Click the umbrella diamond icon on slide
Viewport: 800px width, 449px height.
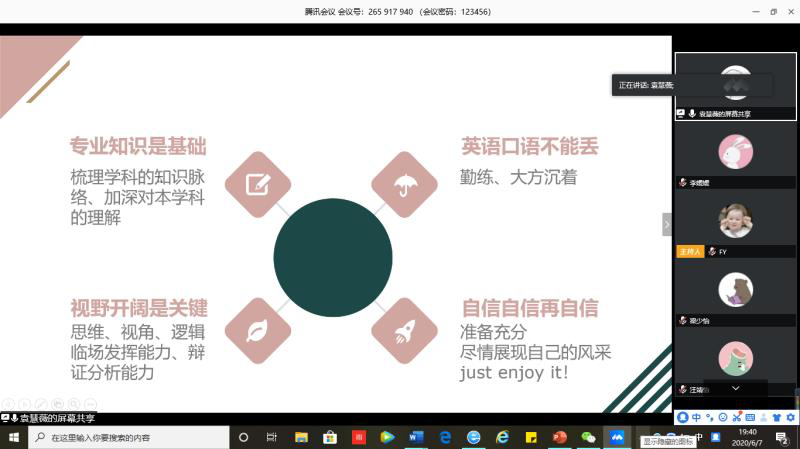405,184
